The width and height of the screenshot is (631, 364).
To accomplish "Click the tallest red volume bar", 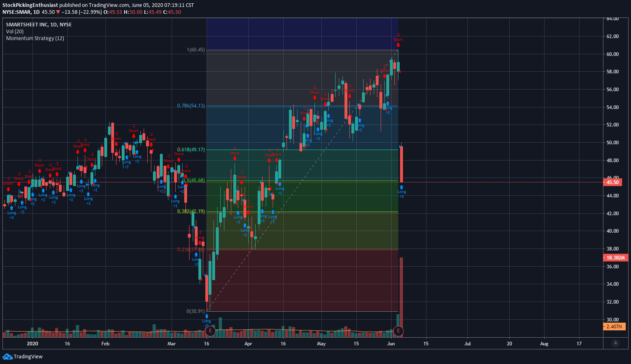I will click(x=401, y=297).
